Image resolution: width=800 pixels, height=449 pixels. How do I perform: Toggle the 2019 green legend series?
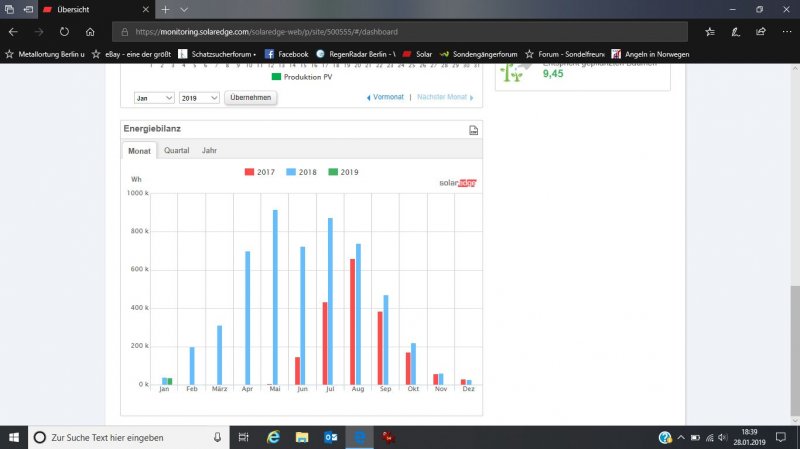pos(343,172)
